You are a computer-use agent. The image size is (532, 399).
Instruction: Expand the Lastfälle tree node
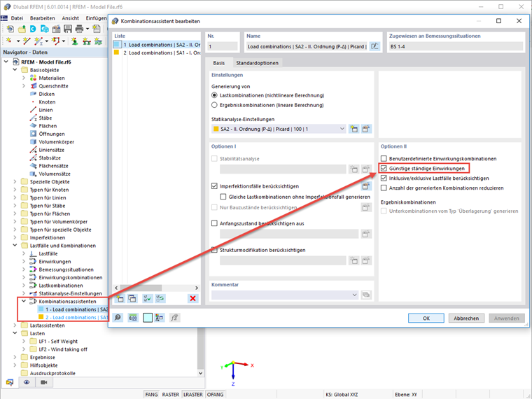(24, 253)
